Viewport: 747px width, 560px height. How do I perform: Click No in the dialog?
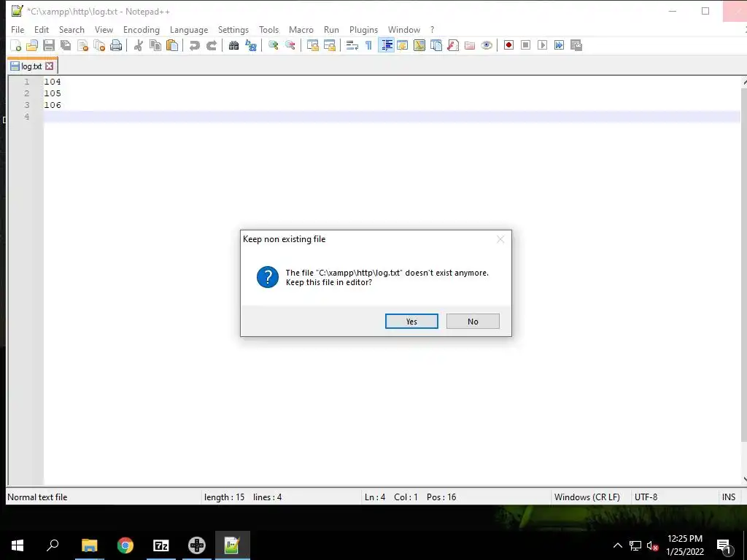pyautogui.click(x=473, y=322)
